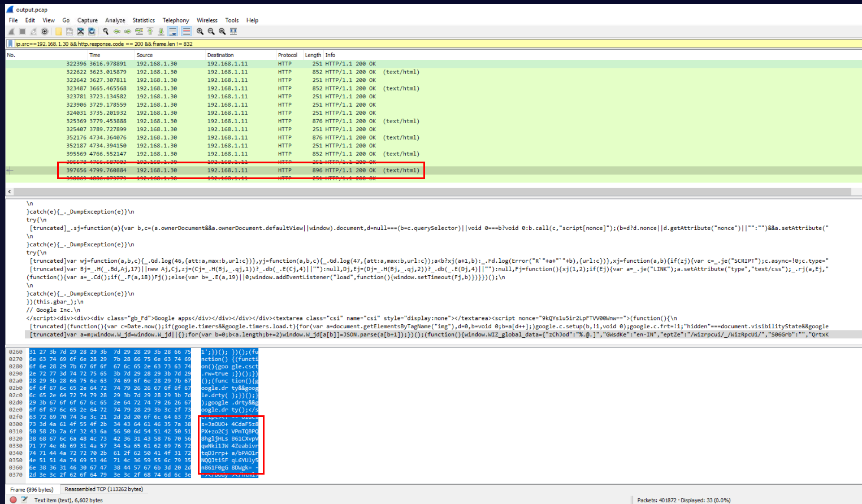Open capture file properties from status bar
Screen dimensions: 862x504
point(24,500)
